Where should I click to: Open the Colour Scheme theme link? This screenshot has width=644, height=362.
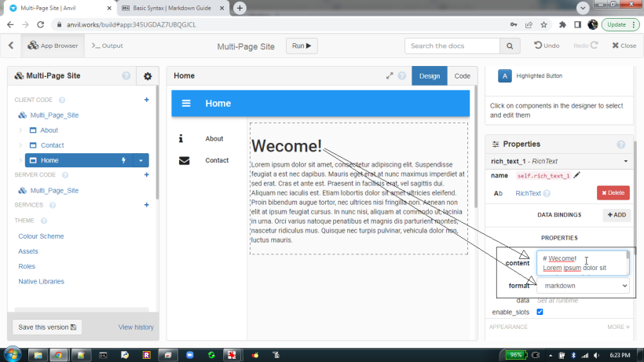(41, 236)
